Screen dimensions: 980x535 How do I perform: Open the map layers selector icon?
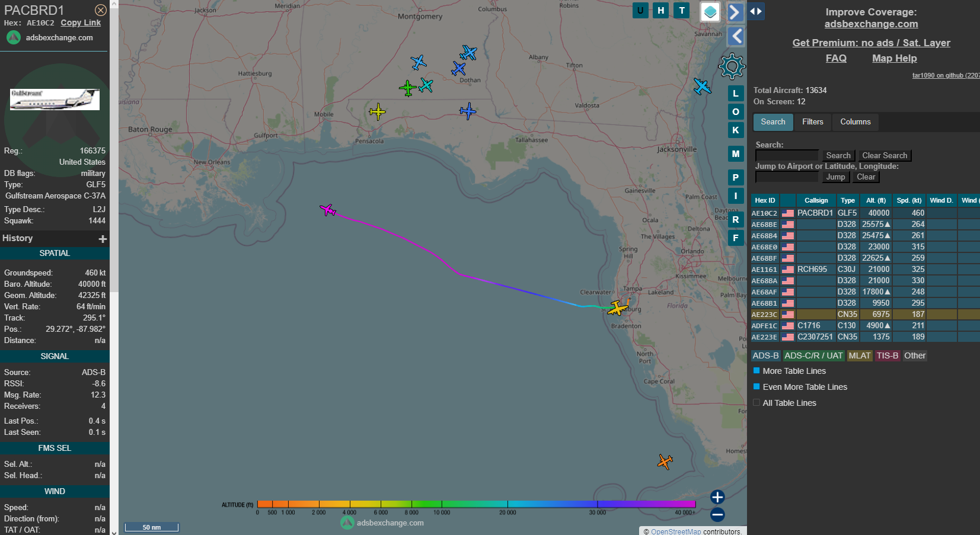coord(710,11)
